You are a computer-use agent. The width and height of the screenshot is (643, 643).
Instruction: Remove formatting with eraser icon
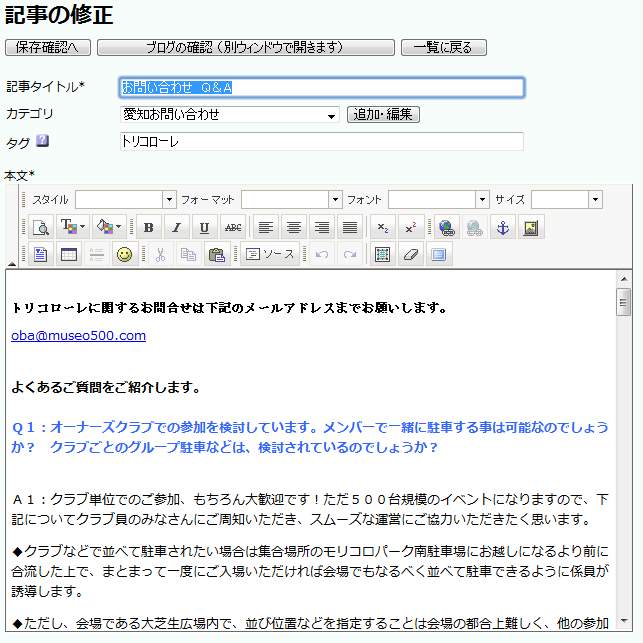point(411,254)
